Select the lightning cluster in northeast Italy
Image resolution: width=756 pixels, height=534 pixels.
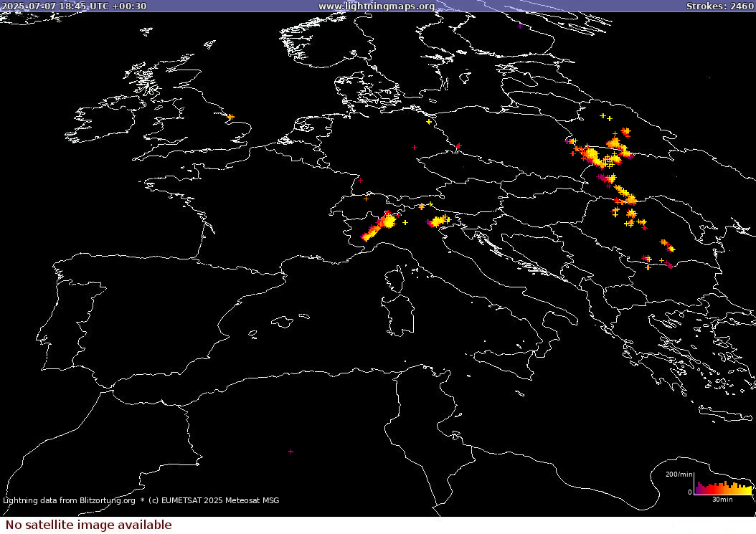pyautogui.click(x=439, y=221)
